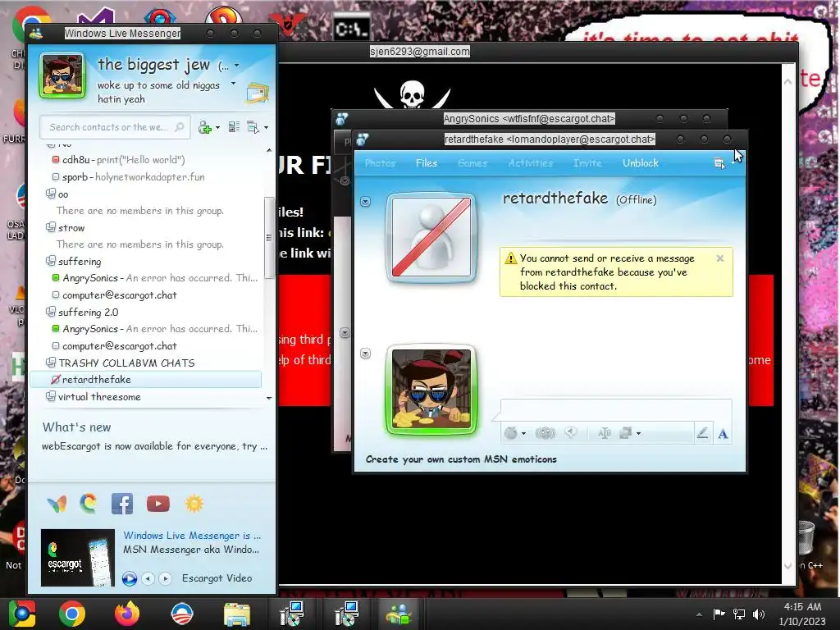The width and height of the screenshot is (840, 630).
Task: Open the Activities tab in chat window
Action: pyautogui.click(x=531, y=163)
